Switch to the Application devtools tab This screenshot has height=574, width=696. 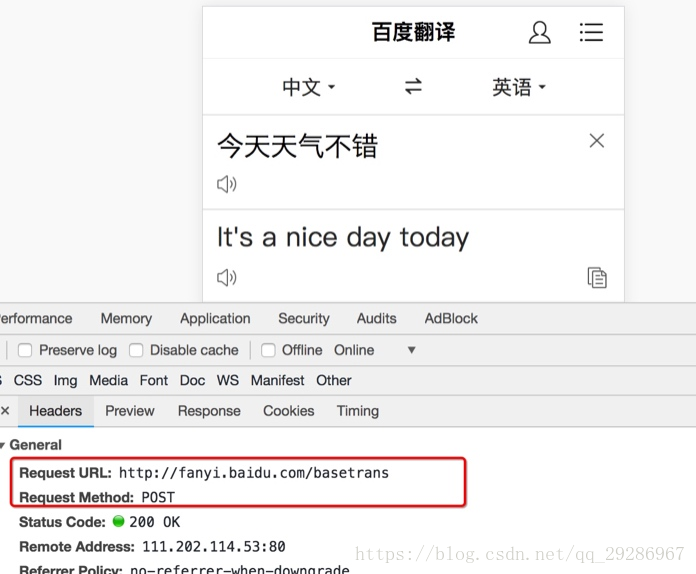pos(215,318)
